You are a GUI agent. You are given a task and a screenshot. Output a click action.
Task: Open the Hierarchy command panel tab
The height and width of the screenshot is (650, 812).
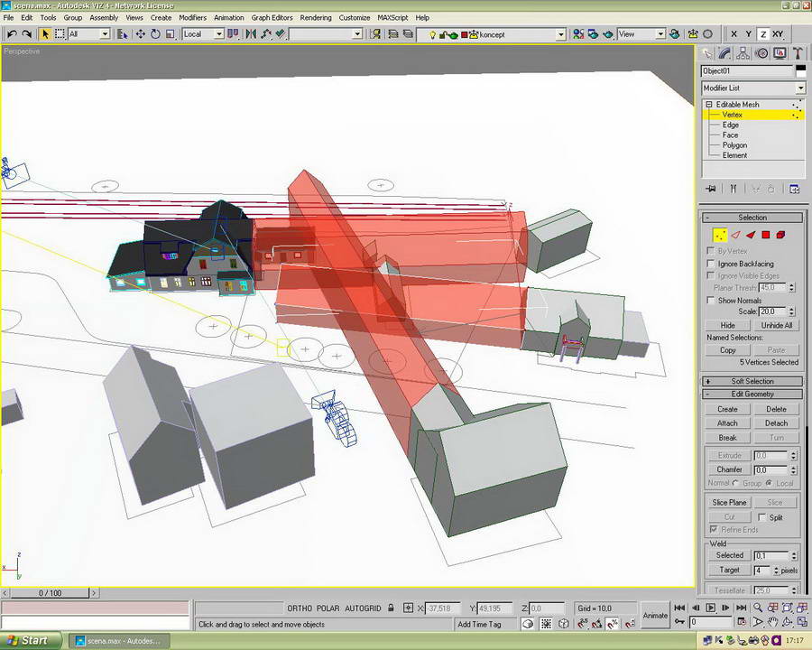744,53
